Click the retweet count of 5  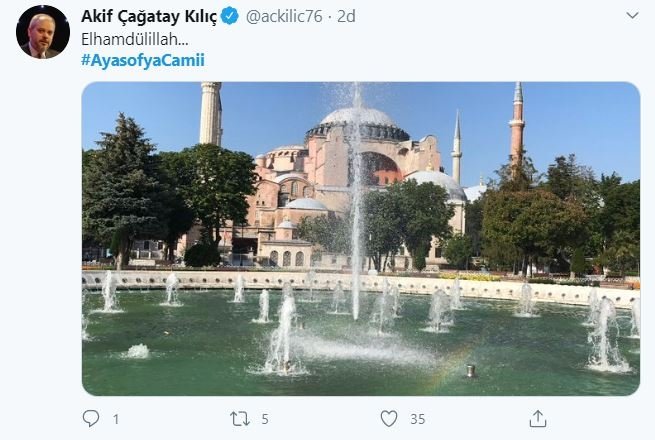pyautogui.click(x=265, y=419)
